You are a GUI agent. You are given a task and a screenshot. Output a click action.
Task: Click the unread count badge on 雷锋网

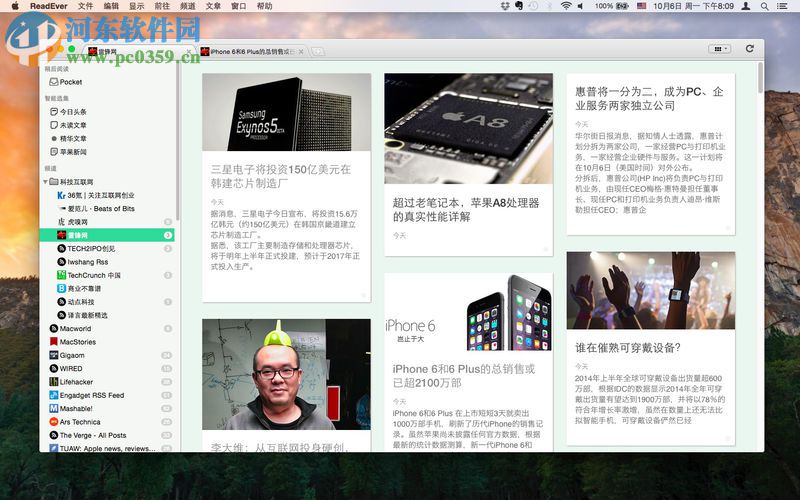(x=167, y=235)
